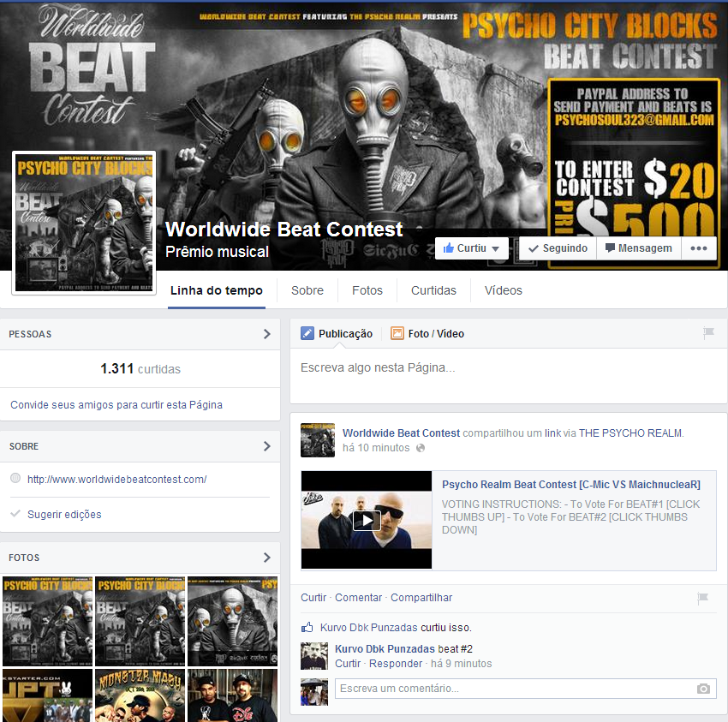Screen dimensions: 728x722
Task: Click Curtir on the beat #2 comment
Action: tap(348, 664)
